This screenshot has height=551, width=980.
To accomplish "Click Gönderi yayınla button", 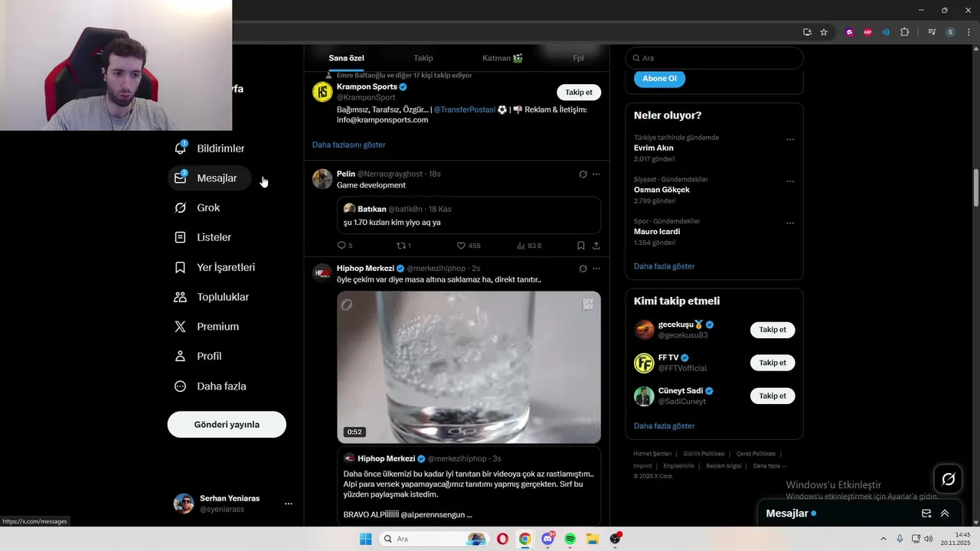I will click(x=227, y=424).
